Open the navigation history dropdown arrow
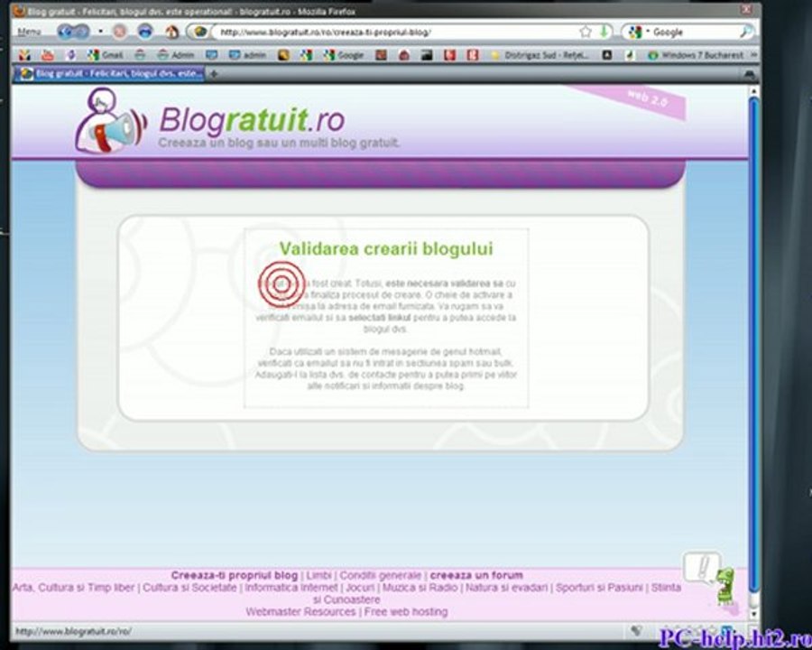Image resolution: width=812 pixels, height=650 pixels. (x=100, y=32)
